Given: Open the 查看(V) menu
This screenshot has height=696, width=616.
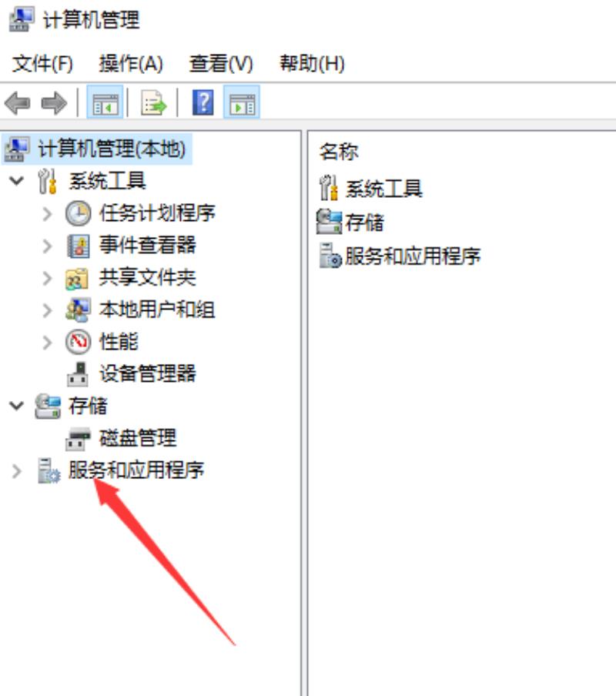Looking at the screenshot, I should pyautogui.click(x=221, y=63).
